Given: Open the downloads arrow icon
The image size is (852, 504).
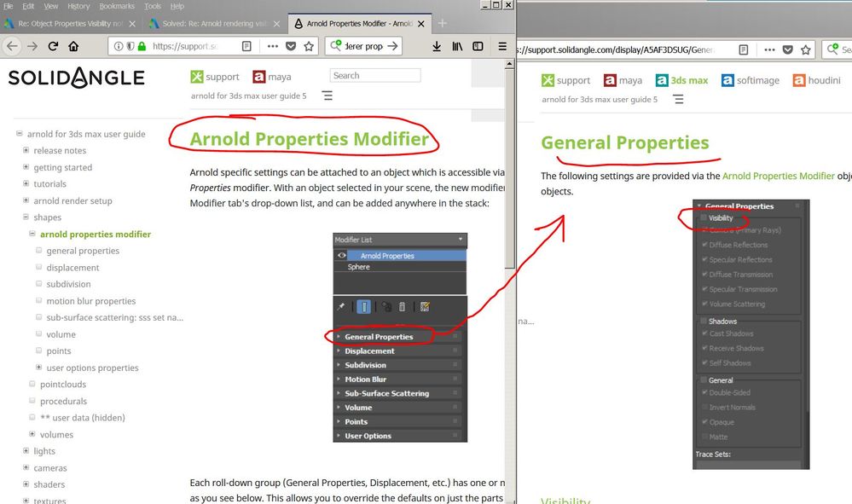Looking at the screenshot, I should [x=437, y=47].
